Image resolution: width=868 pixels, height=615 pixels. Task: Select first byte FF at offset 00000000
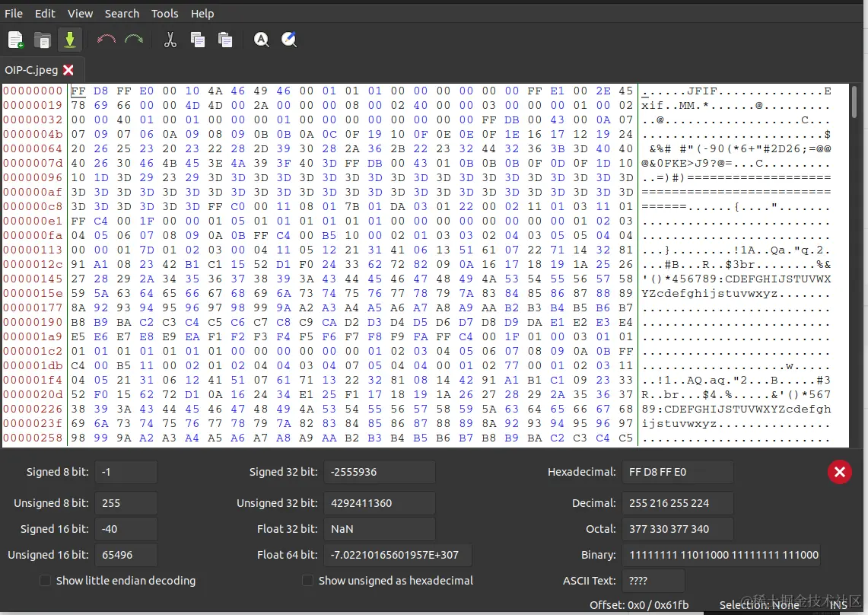tap(78, 91)
